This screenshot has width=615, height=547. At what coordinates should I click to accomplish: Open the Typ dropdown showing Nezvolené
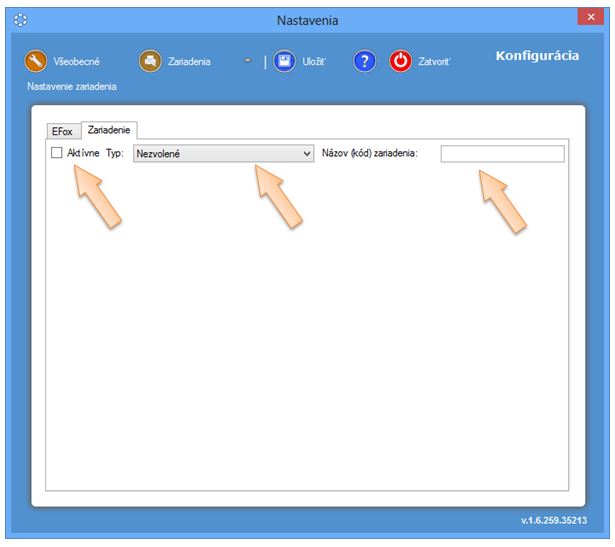pyautogui.click(x=222, y=153)
